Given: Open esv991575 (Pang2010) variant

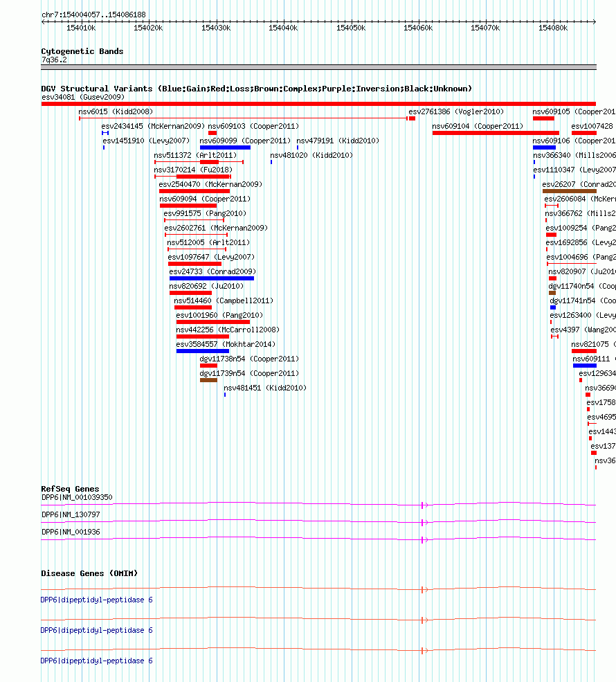Looking at the screenshot, I should [x=205, y=213].
